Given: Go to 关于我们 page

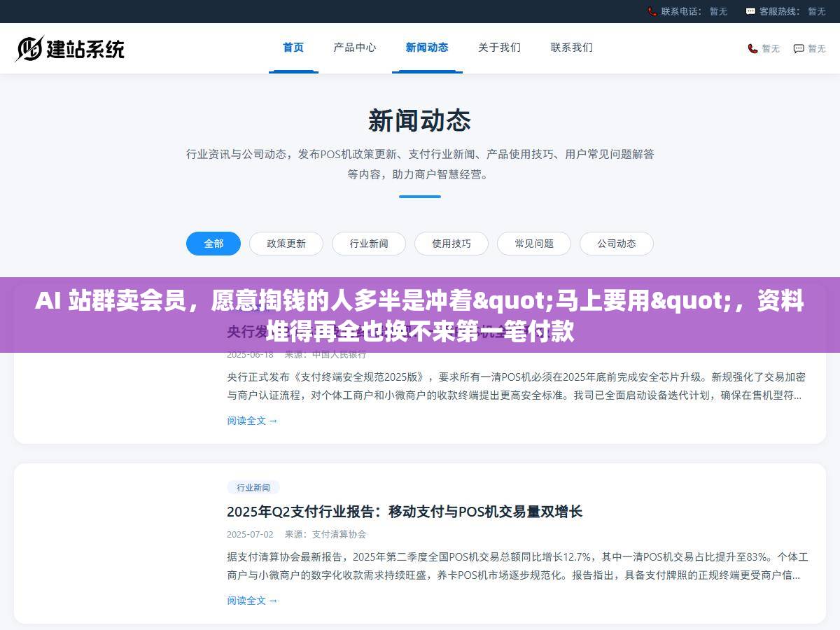Looking at the screenshot, I should tap(499, 48).
